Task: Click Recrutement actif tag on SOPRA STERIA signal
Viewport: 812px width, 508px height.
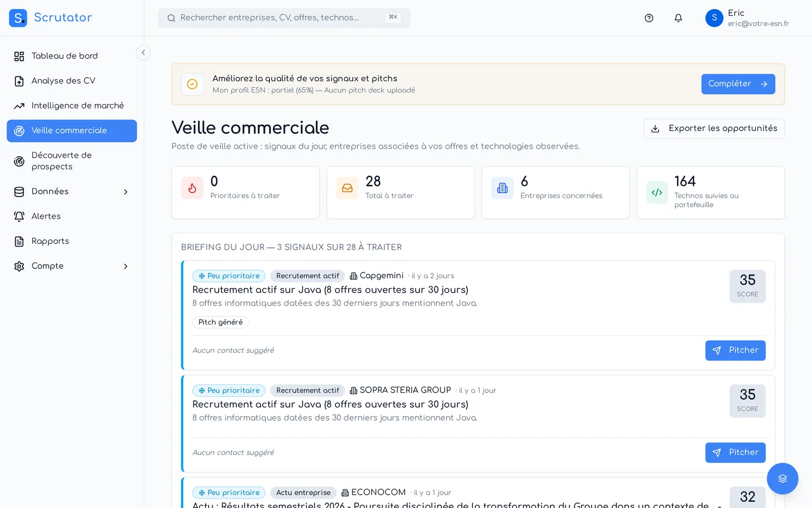Action: [x=308, y=391]
